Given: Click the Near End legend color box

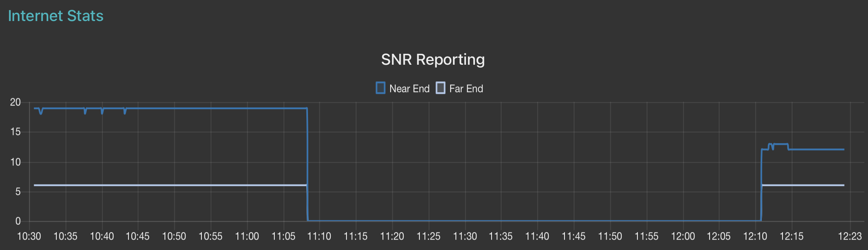Looking at the screenshot, I should click(380, 88).
